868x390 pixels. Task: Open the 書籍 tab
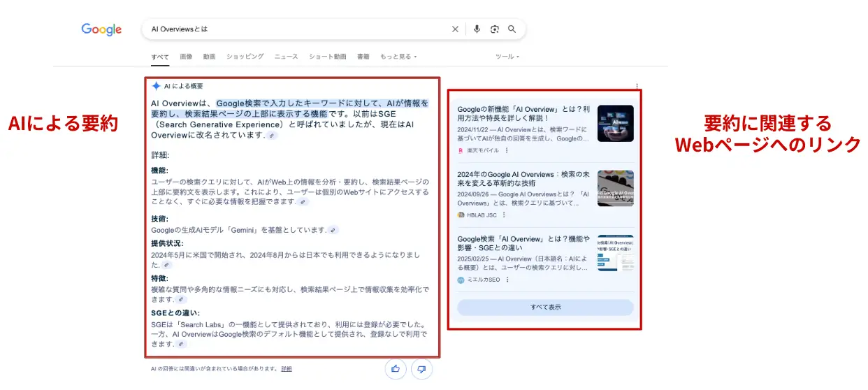tap(363, 57)
